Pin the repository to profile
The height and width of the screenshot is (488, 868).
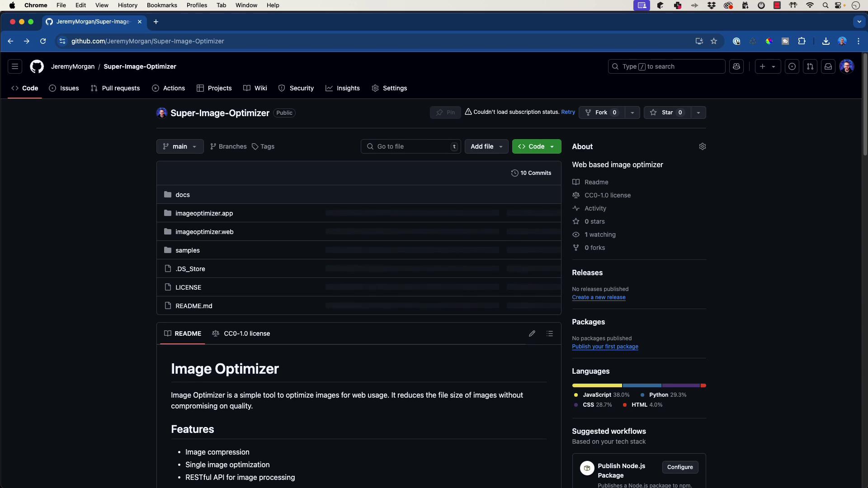(445, 113)
